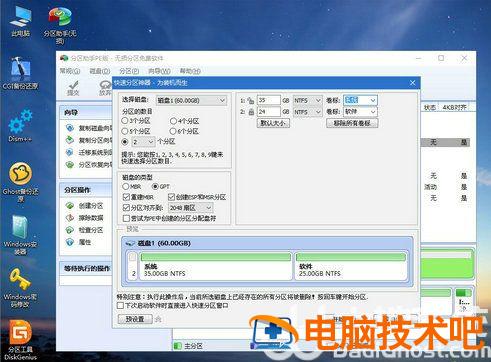Toggle 重建MBR checkbox
The width and height of the screenshot is (491, 362).
tap(126, 197)
